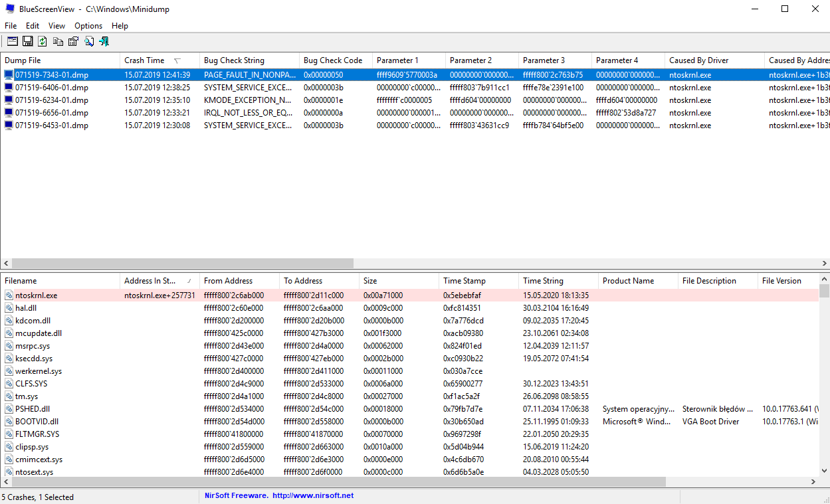The height and width of the screenshot is (504, 830).
Task: Sort lower pane by Product Name header
Action: 638,281
